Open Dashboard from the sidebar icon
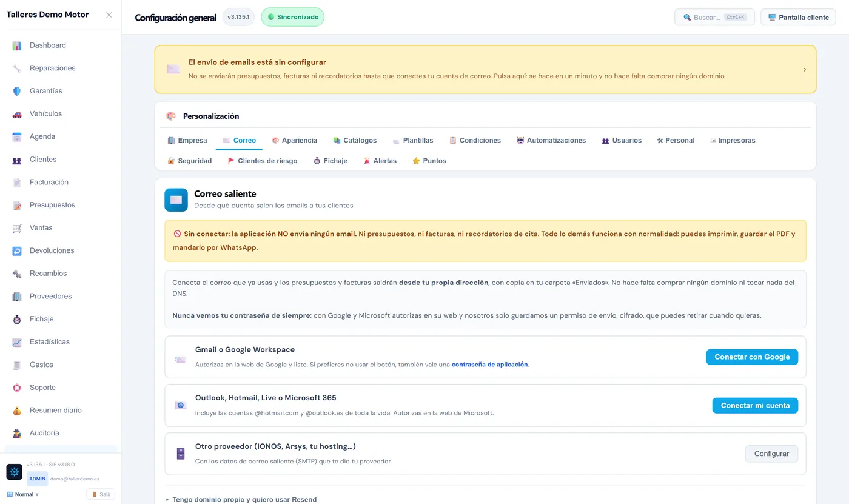849x504 pixels. click(x=17, y=45)
